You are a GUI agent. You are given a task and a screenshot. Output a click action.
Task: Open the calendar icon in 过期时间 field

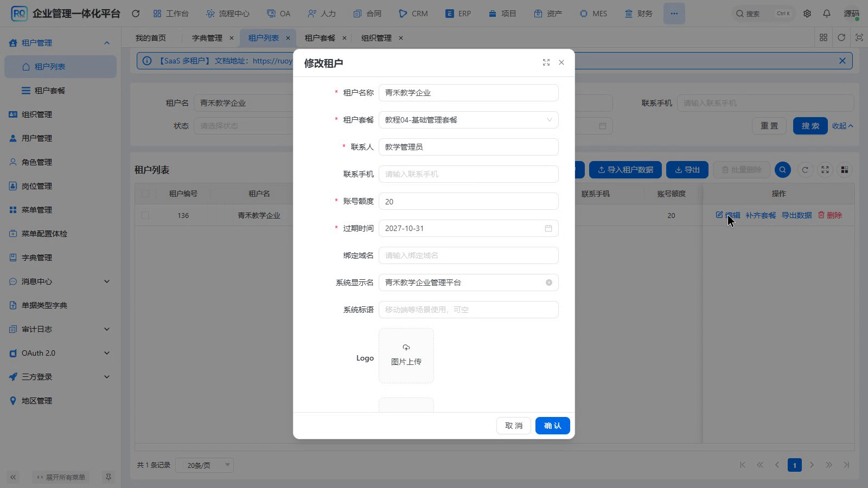click(548, 228)
